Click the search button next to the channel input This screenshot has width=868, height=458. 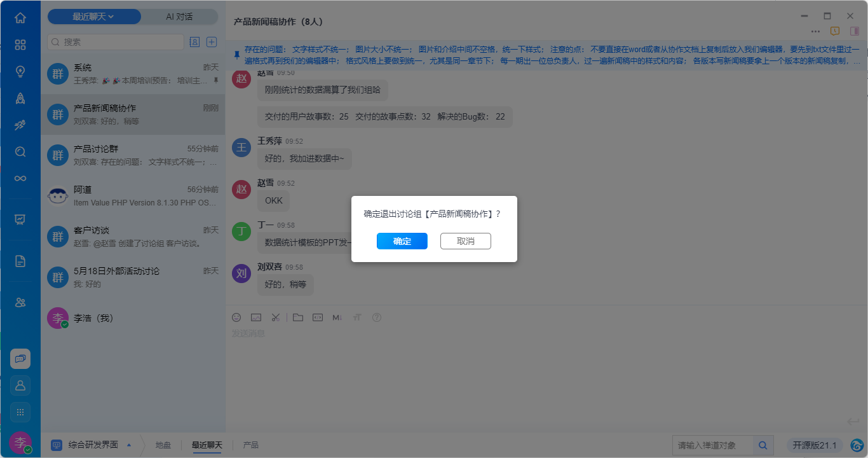coord(763,445)
